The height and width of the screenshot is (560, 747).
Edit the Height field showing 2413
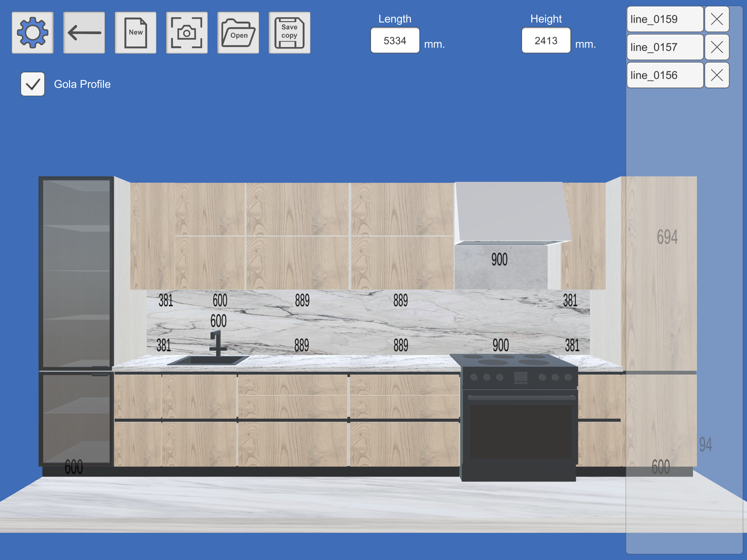coord(546,40)
